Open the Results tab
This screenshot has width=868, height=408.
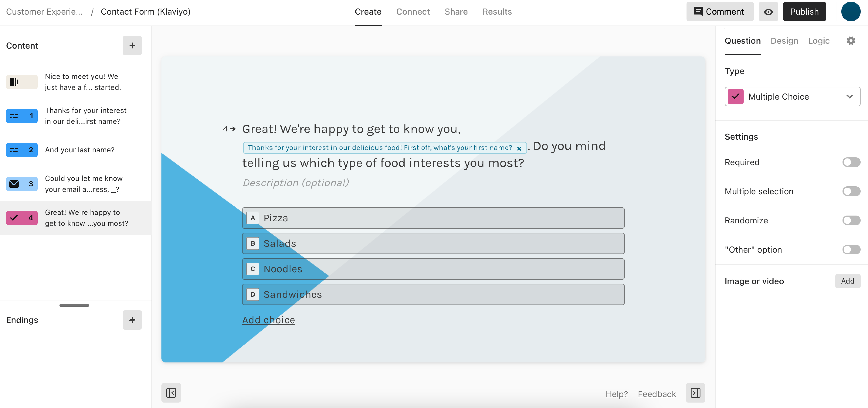pos(497,12)
